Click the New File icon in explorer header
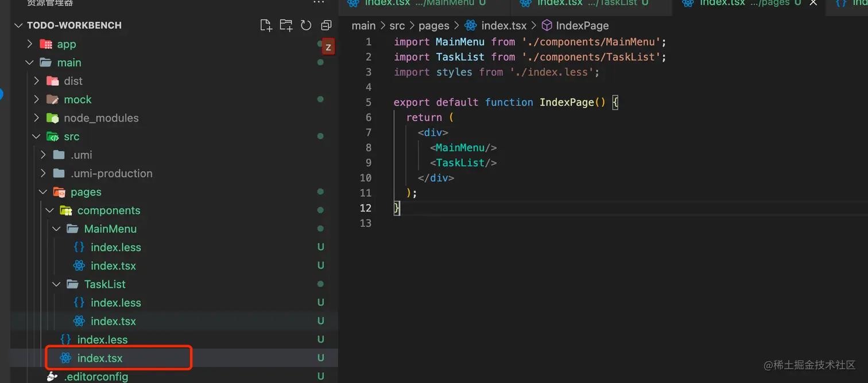This screenshot has width=868, height=383. (x=266, y=25)
